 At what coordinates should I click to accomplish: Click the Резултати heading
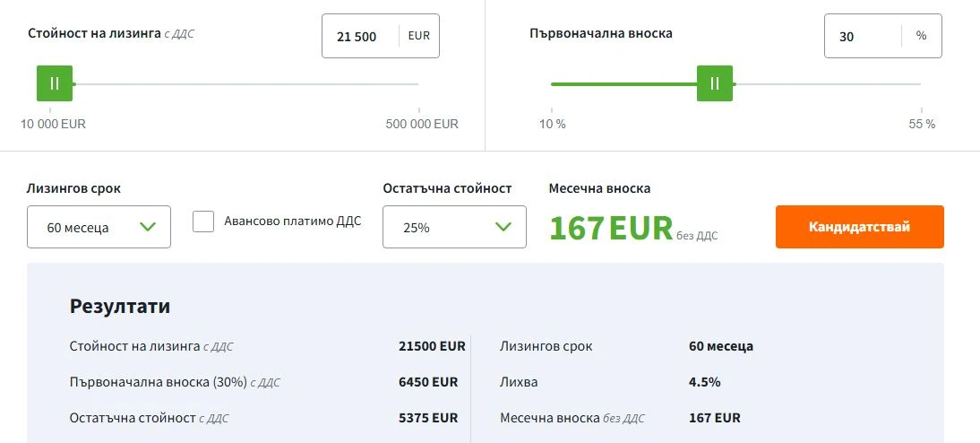click(120, 306)
